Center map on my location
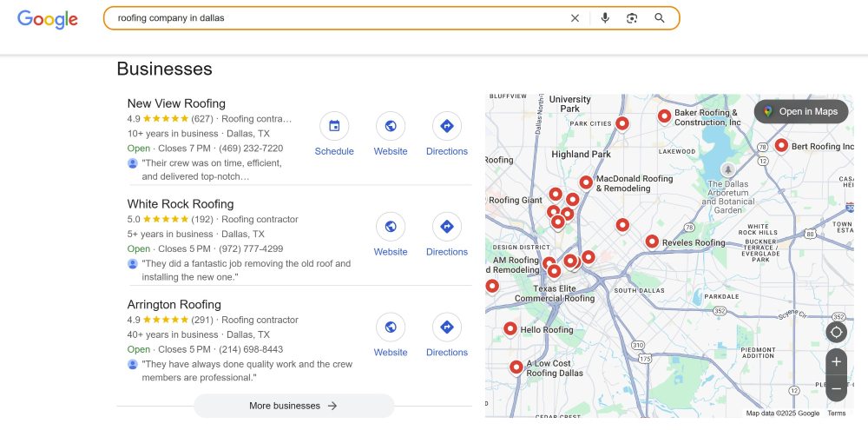The image size is (868, 430). [x=836, y=332]
